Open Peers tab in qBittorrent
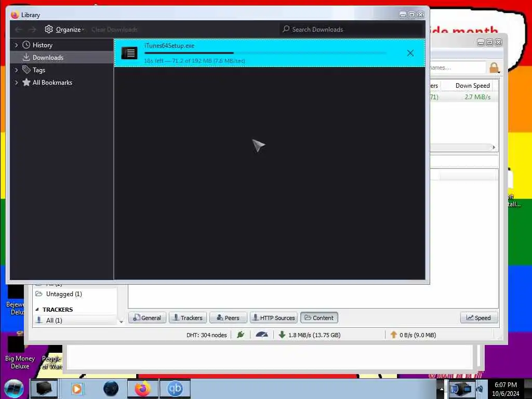This screenshot has width=532, height=399. [x=228, y=318]
